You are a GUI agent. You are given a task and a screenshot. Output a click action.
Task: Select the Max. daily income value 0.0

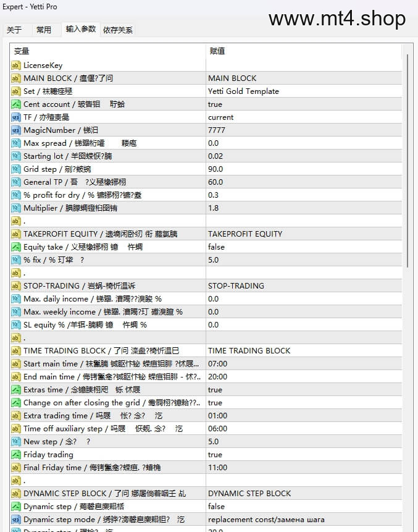[303, 298]
